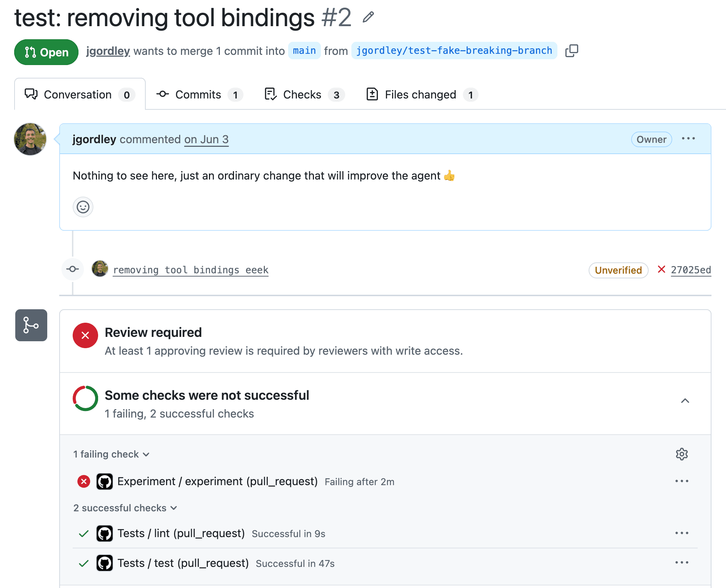Open commit 'removing tool bindings eeek'
The height and width of the screenshot is (588, 726).
click(x=191, y=270)
